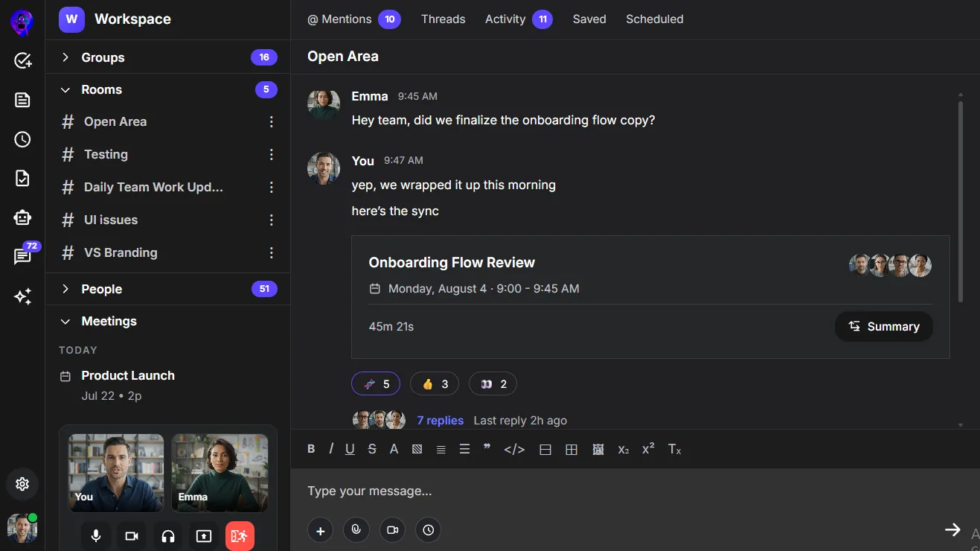Click the Summary button on meeting card

(x=884, y=326)
